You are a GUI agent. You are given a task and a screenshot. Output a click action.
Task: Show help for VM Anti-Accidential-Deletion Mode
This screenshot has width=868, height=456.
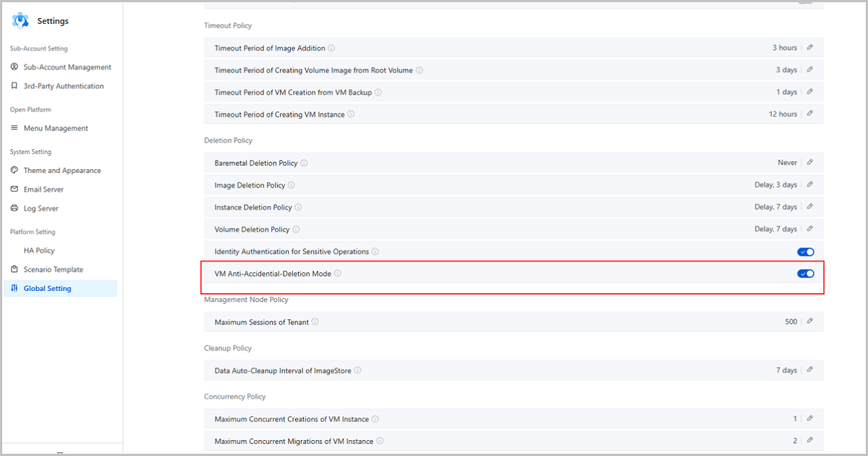338,274
